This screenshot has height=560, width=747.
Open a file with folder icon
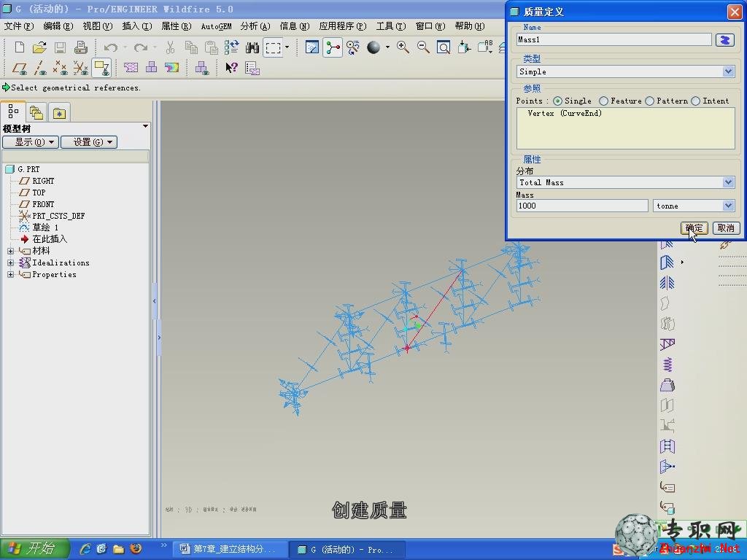coord(39,47)
